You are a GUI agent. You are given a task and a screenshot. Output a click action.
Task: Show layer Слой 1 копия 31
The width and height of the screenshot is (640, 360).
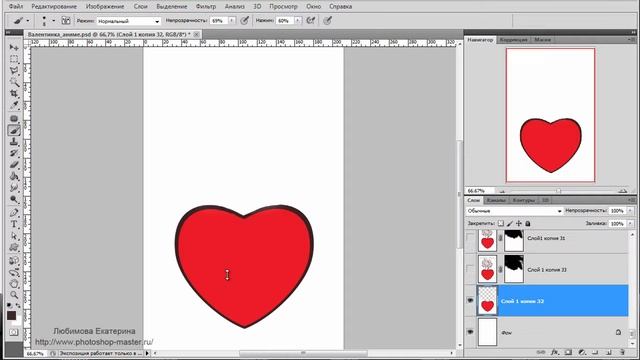point(470,238)
